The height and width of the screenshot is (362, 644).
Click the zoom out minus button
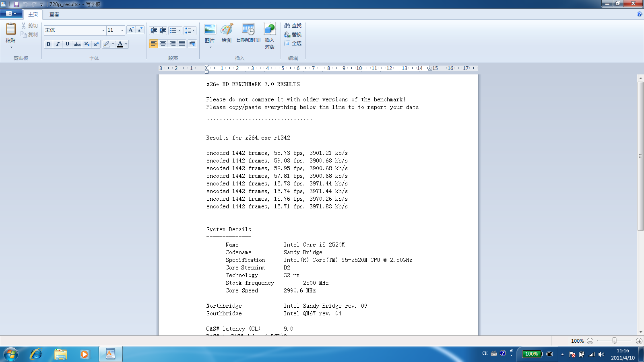[590, 341]
